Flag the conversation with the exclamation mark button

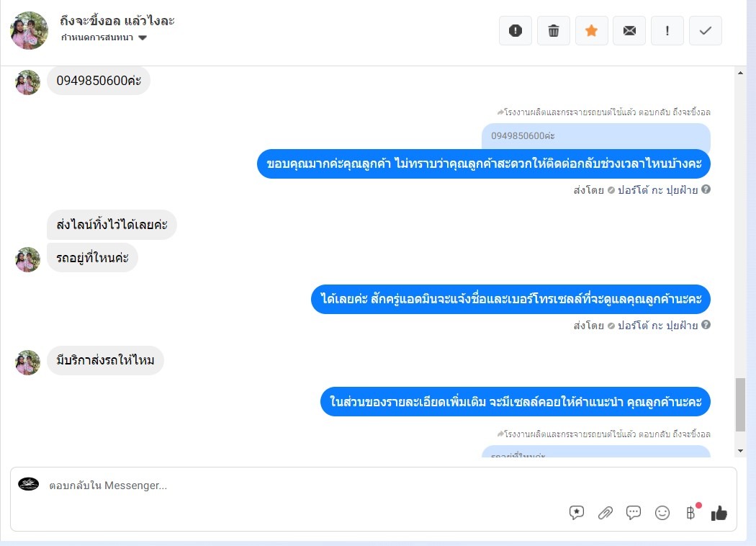[667, 30]
